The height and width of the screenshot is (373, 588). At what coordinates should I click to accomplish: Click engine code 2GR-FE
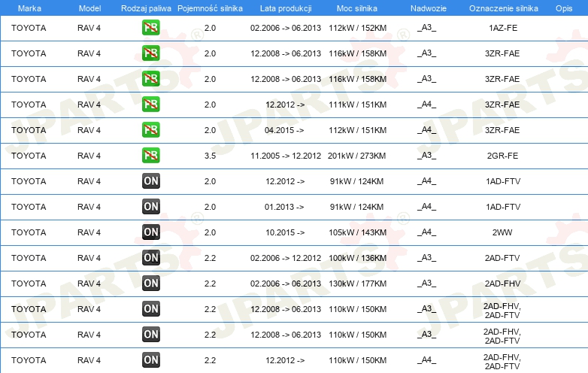[x=502, y=156]
